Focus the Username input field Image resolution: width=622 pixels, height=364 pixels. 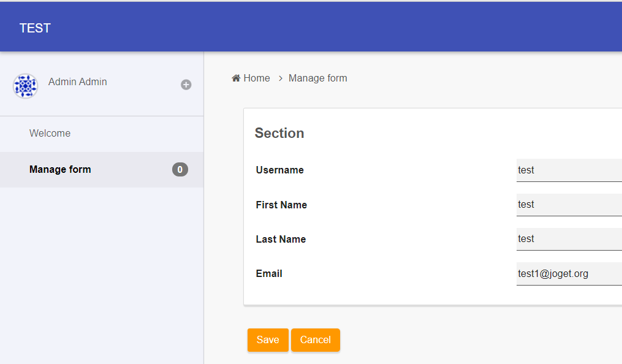(x=569, y=170)
